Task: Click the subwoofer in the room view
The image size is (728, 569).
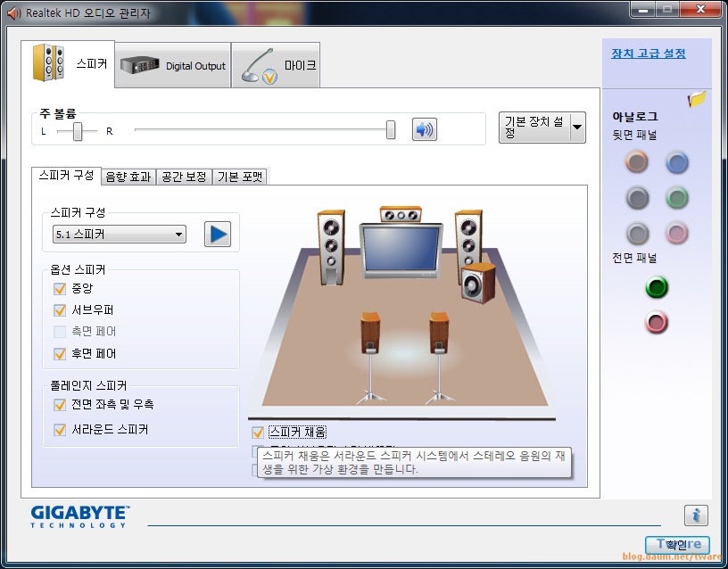Action: pyautogui.click(x=478, y=284)
